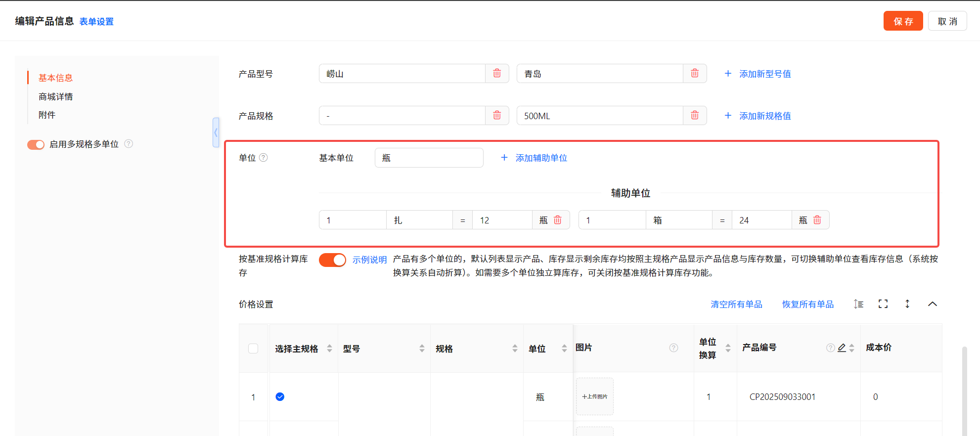Collapse the 价格设置 section with chevron
980x436 pixels.
933,304
